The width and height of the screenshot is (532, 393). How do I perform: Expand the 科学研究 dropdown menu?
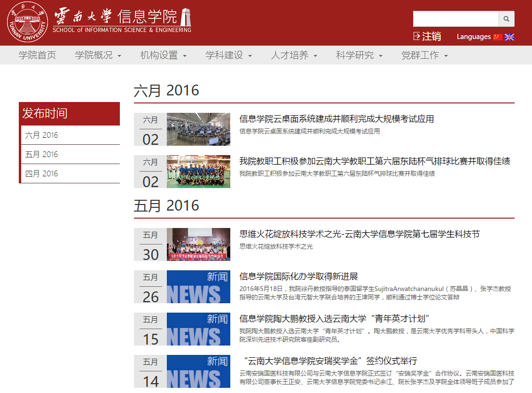[x=359, y=55]
